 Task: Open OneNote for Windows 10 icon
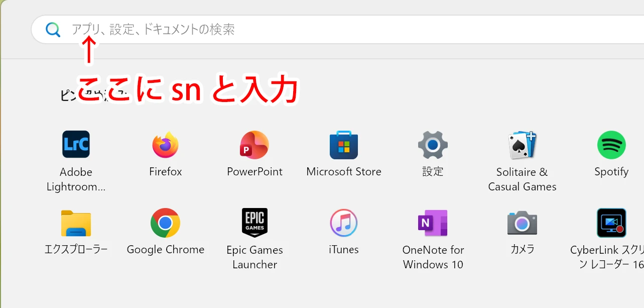click(x=433, y=223)
